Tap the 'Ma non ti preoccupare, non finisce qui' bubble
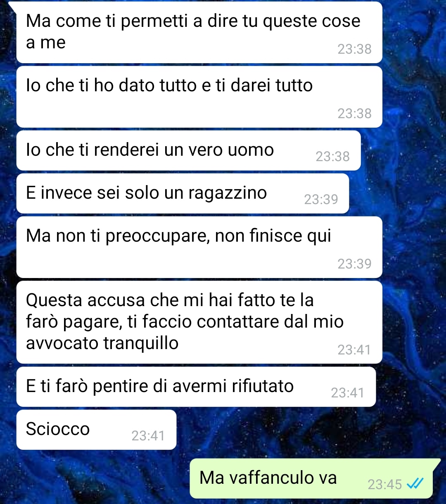The image size is (446, 504). tap(199, 247)
